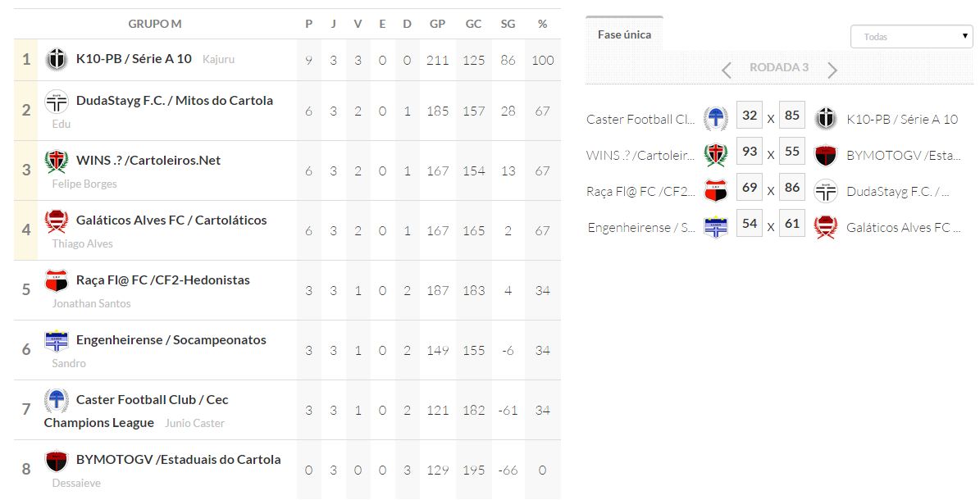Click the BYMOTOGV crest in round 3 matches
Viewport: 980px width, 500px height.
826,155
